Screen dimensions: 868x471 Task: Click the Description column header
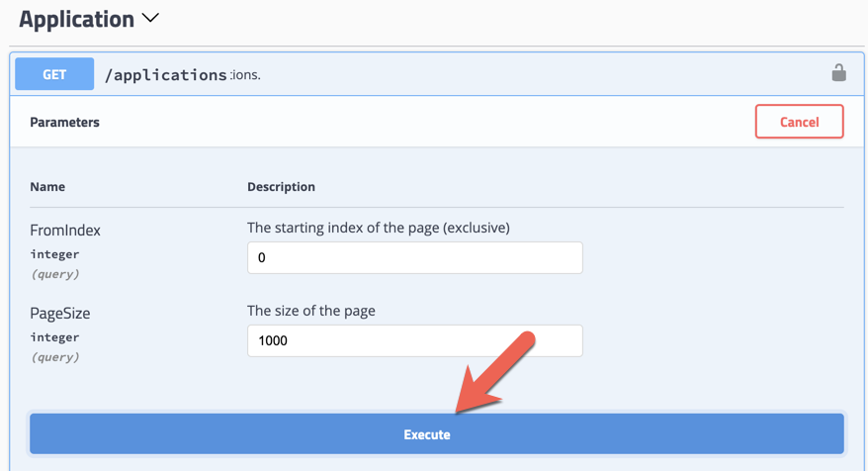pyautogui.click(x=281, y=186)
